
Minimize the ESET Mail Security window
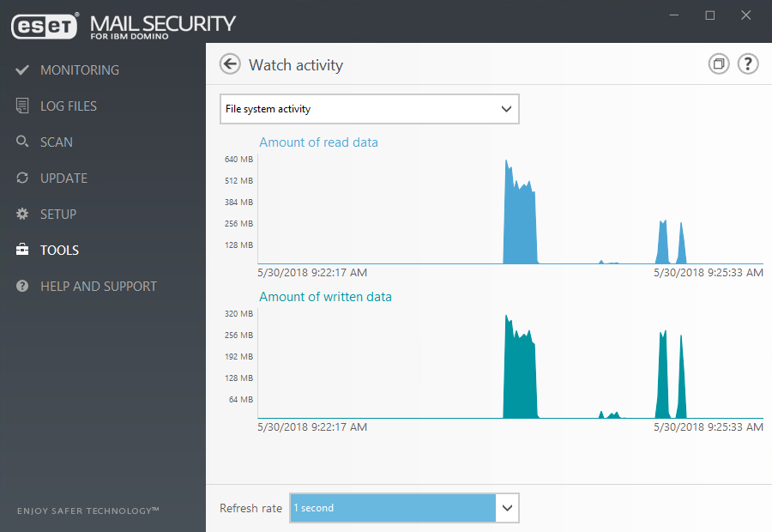pyautogui.click(x=674, y=15)
